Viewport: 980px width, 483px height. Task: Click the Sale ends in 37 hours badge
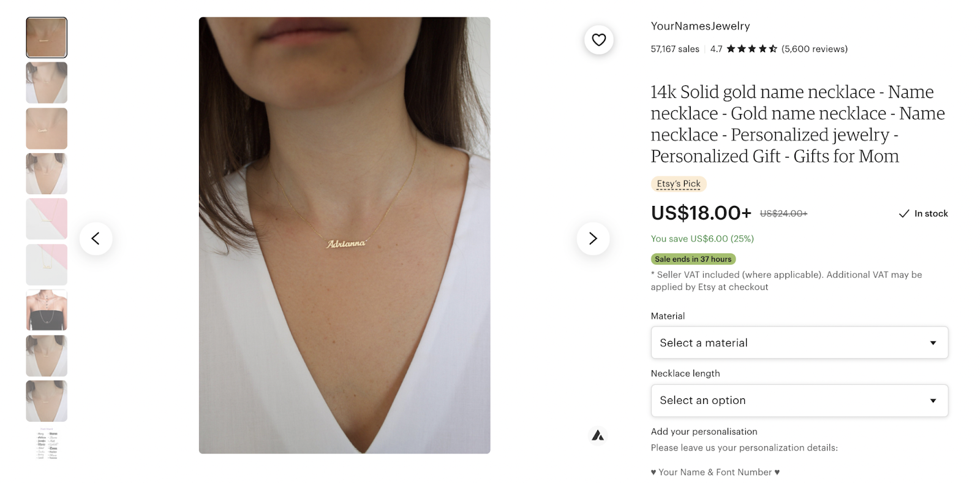(693, 259)
